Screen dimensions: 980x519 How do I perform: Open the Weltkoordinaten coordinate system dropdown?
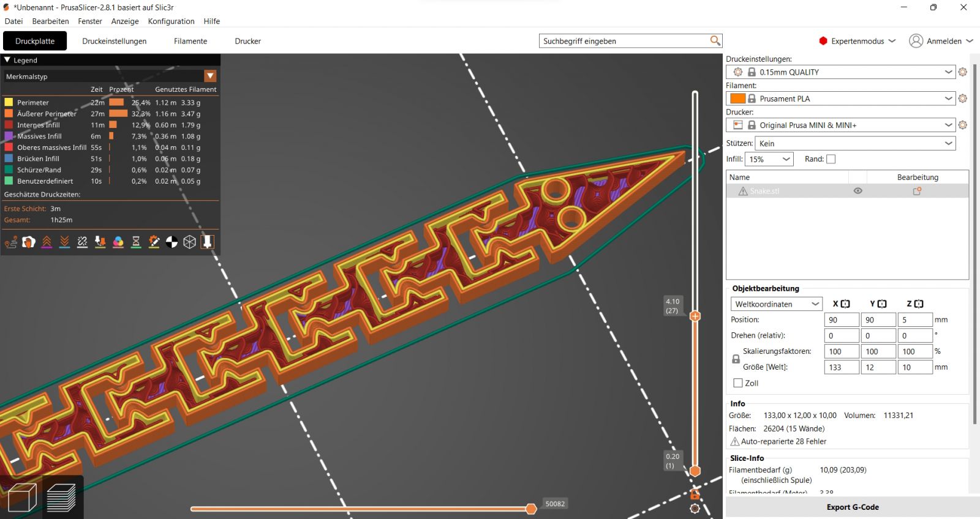tap(776, 304)
